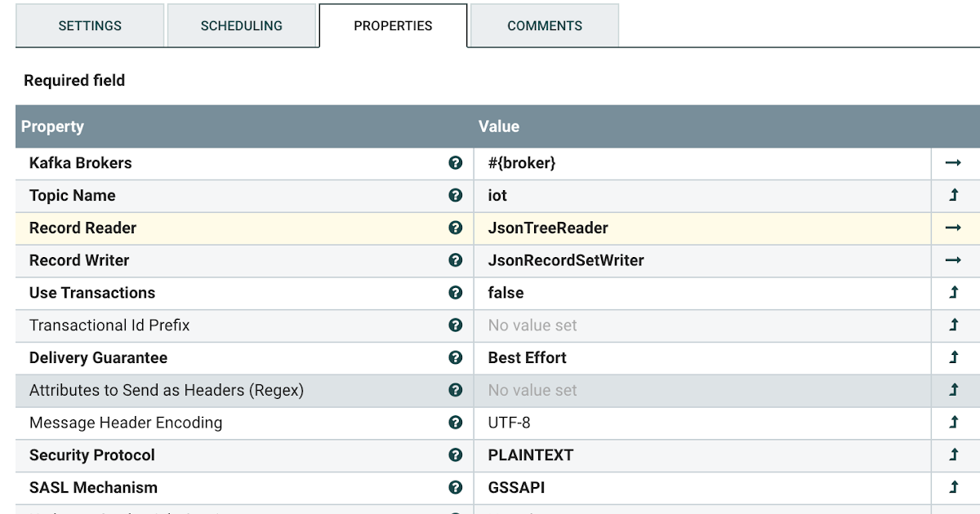This screenshot has width=980, height=514.
Task: Click the upward arrow on Best Effort row
Action: pos(955,357)
